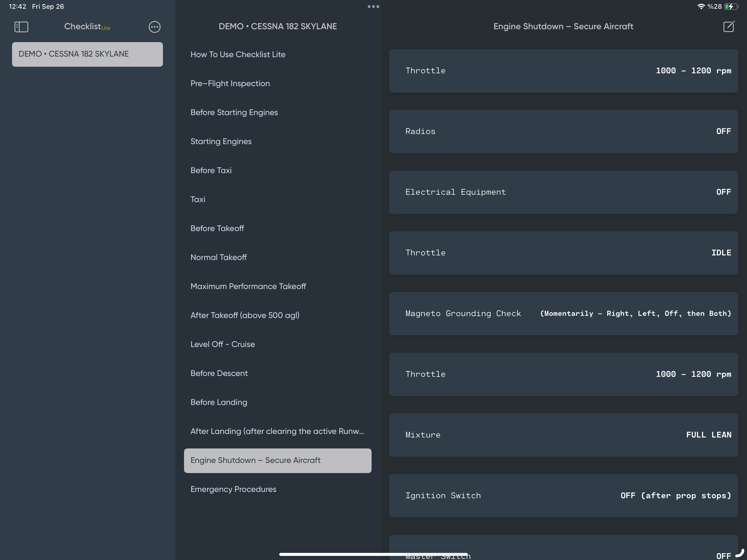Open Before Descent checklist
Viewport: 747px width, 560px height.
coord(278,374)
